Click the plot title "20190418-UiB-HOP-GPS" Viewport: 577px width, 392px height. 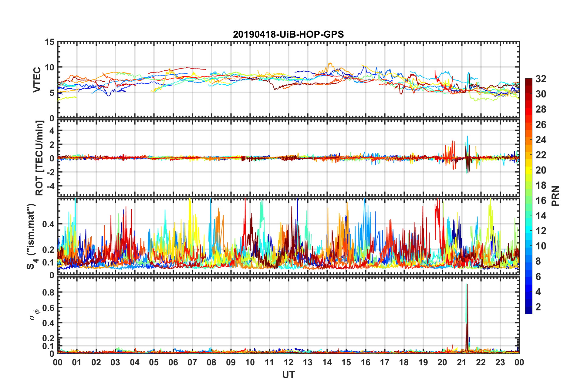point(288,34)
